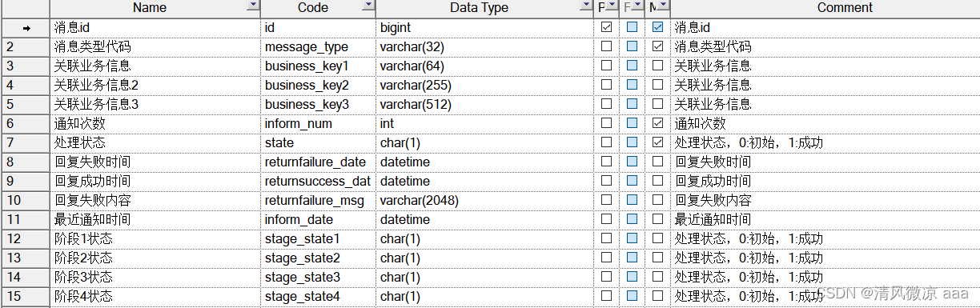
Task: Uncheck the M checkbox on the state row
Action: [x=658, y=142]
